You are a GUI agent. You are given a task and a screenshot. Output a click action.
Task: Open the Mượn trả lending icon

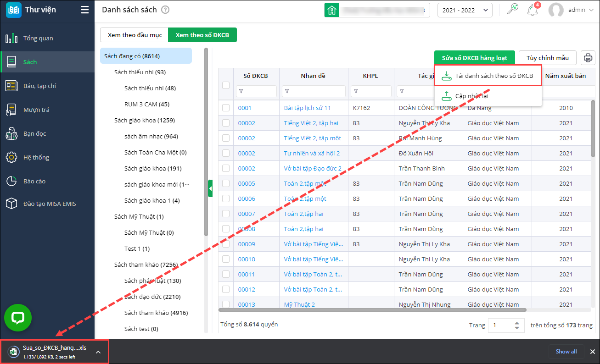click(x=11, y=110)
